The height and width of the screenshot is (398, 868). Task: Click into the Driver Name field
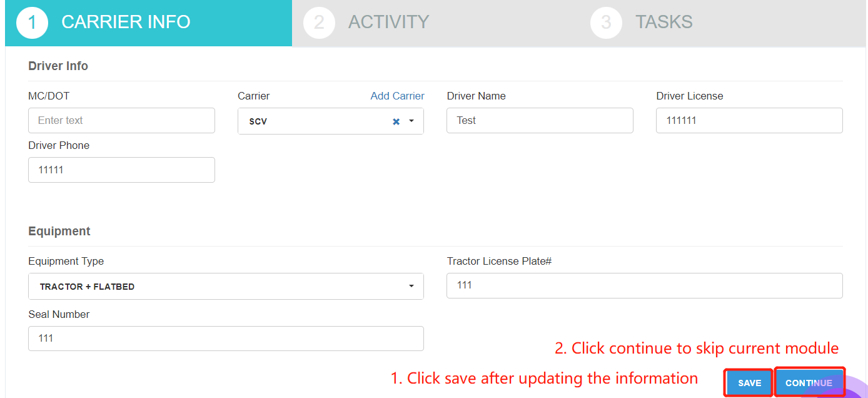point(539,121)
